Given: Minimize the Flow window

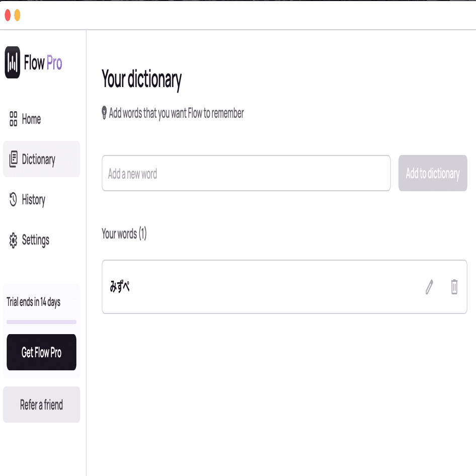Looking at the screenshot, I should click(18, 16).
